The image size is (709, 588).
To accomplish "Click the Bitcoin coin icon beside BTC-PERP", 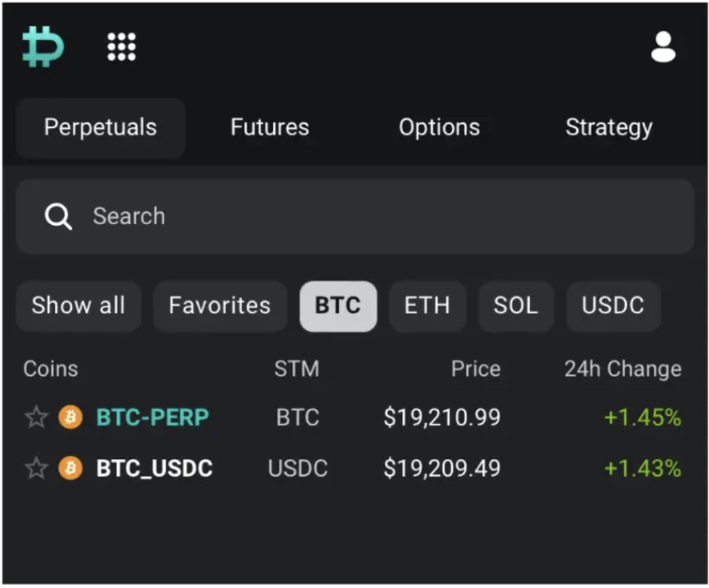I will tap(70, 417).
